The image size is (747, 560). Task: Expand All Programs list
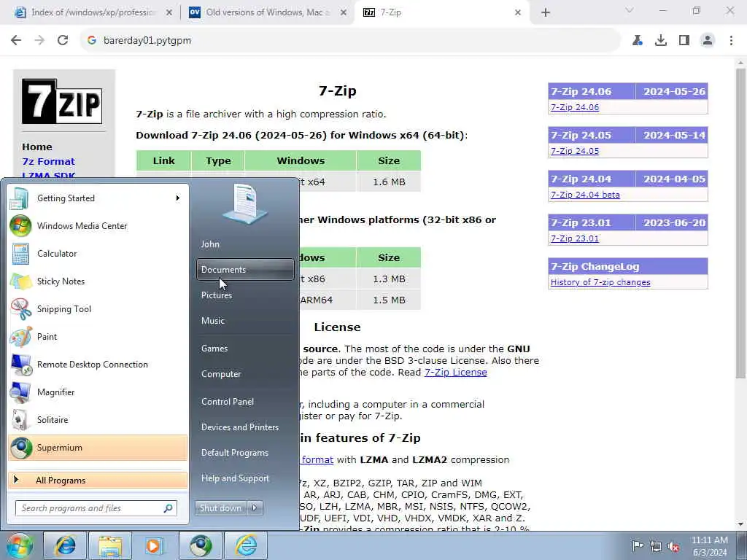[x=98, y=481]
